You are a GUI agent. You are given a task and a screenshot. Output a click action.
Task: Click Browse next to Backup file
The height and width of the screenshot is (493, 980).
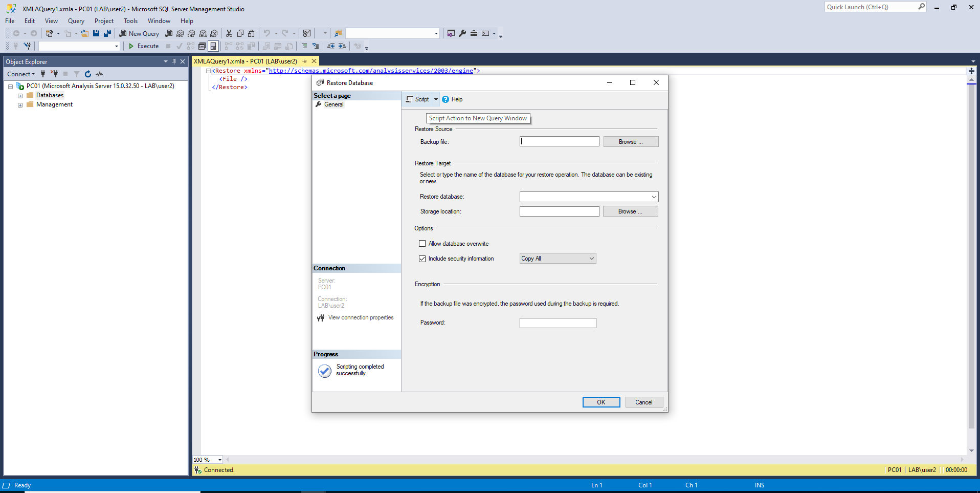coord(631,142)
